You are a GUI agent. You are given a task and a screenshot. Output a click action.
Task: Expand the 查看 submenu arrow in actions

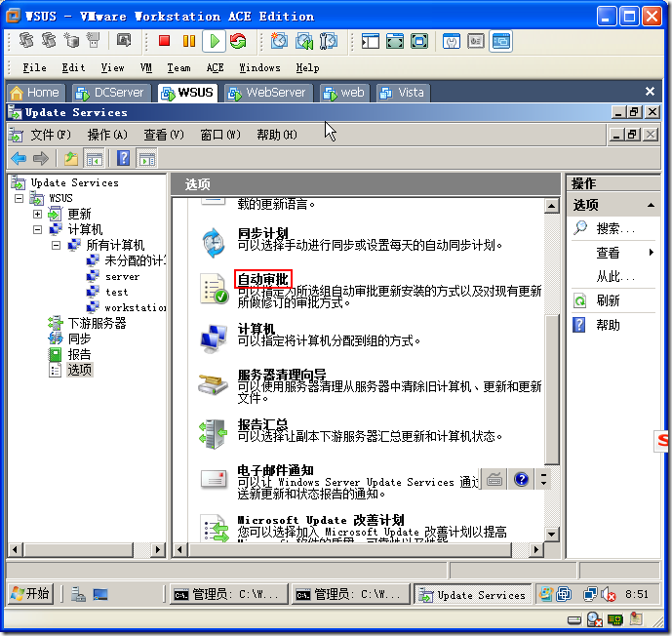[x=651, y=252]
